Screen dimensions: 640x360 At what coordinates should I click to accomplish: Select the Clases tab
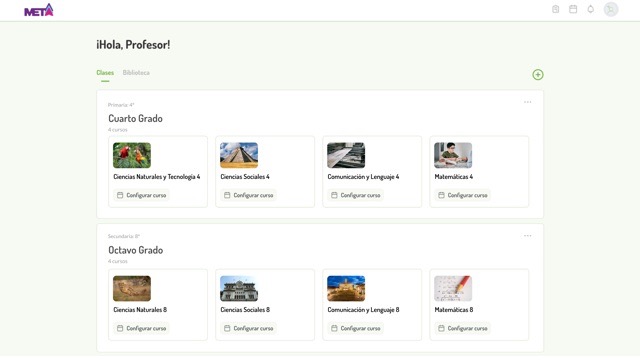[x=105, y=73]
